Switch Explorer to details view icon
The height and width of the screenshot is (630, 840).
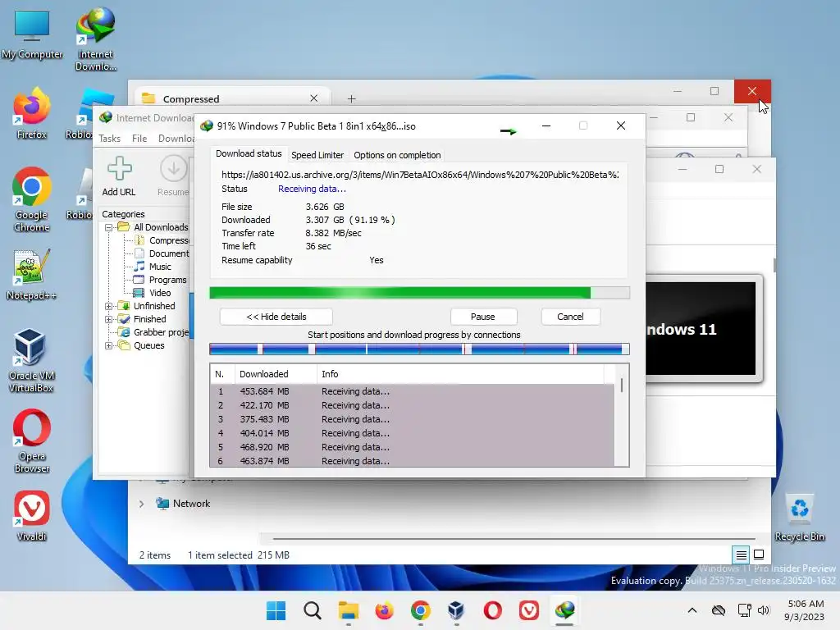(x=741, y=555)
